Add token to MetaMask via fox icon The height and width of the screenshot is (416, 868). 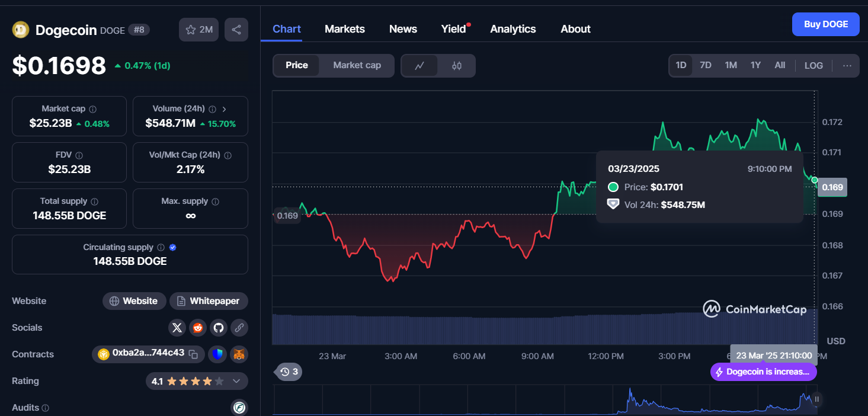click(239, 354)
